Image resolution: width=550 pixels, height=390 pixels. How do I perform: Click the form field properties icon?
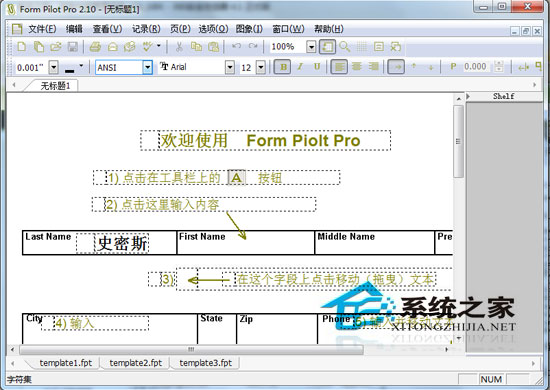(379, 47)
